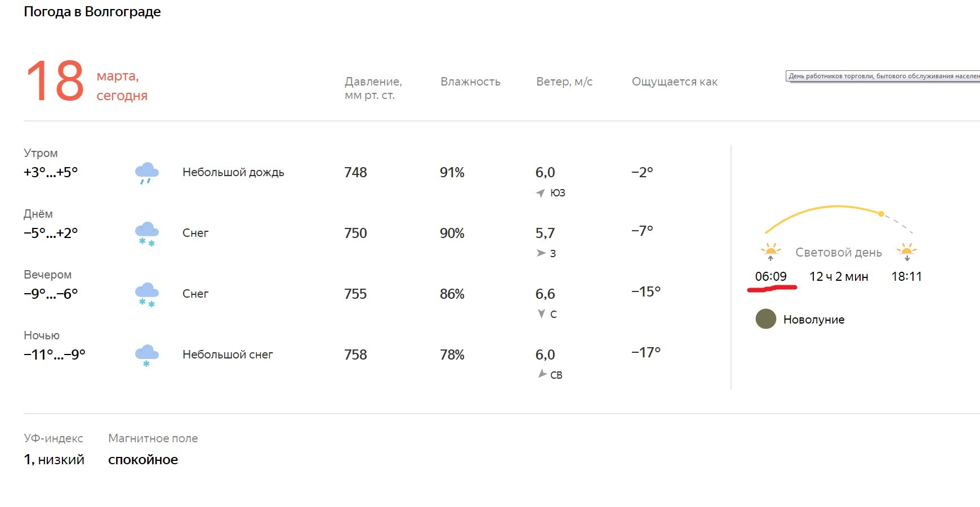
Task: Click the sunrise time 06:09
Action: (x=770, y=276)
